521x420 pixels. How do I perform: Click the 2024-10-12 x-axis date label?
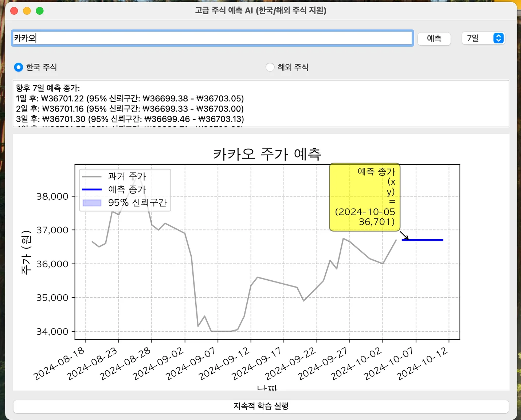coord(422,363)
